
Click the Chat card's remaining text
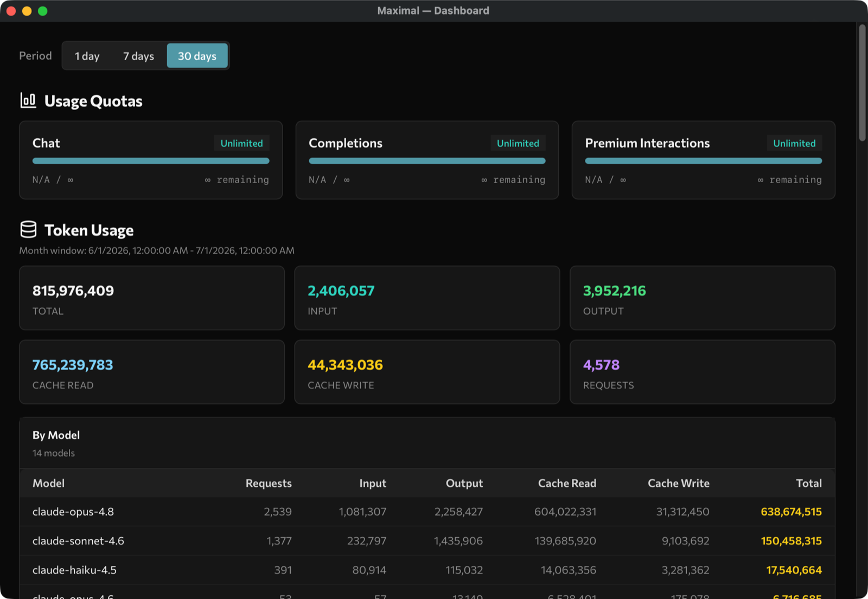pos(237,180)
